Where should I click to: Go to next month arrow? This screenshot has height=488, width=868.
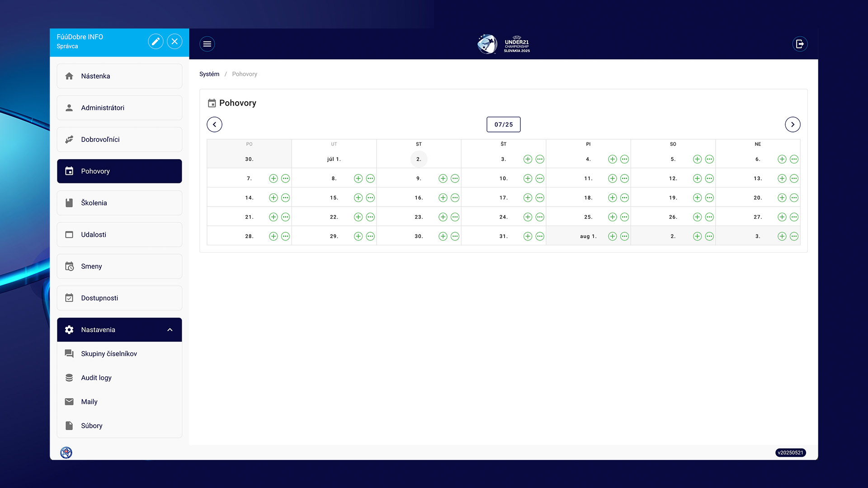[792, 125]
